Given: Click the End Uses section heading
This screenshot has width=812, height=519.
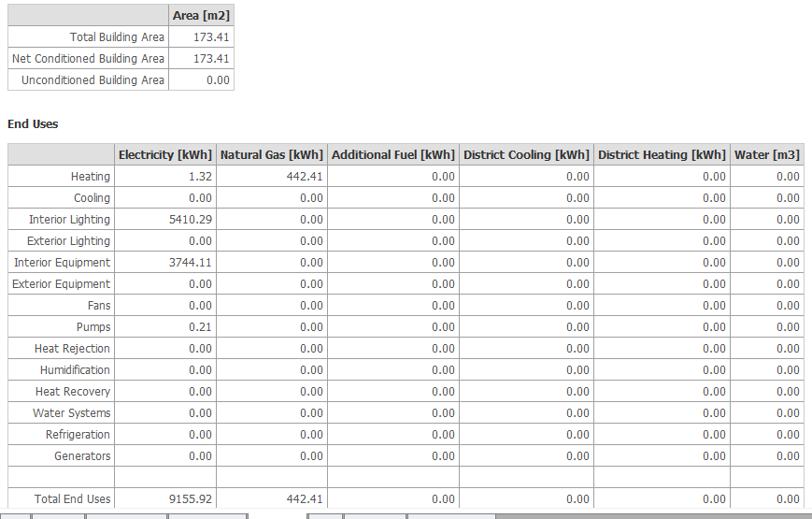Looking at the screenshot, I should tap(33, 124).
